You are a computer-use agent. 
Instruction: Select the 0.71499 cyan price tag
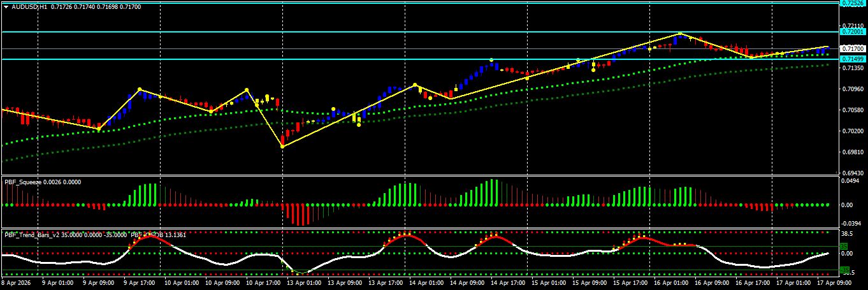tap(853, 59)
